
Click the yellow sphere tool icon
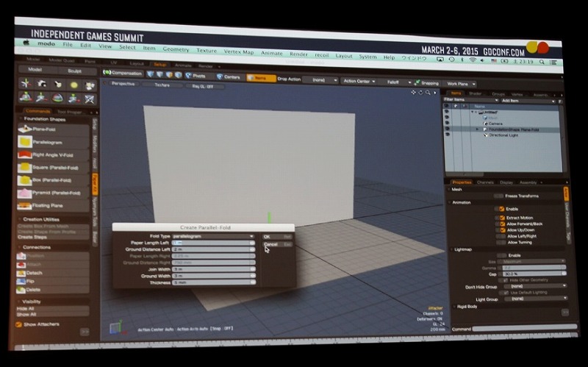[74, 85]
